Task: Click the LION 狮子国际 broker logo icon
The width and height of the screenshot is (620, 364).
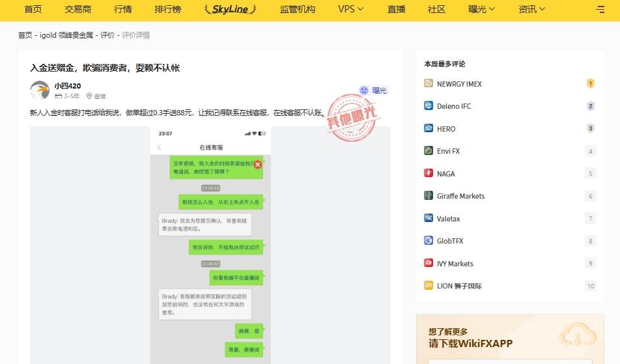Action: (429, 285)
